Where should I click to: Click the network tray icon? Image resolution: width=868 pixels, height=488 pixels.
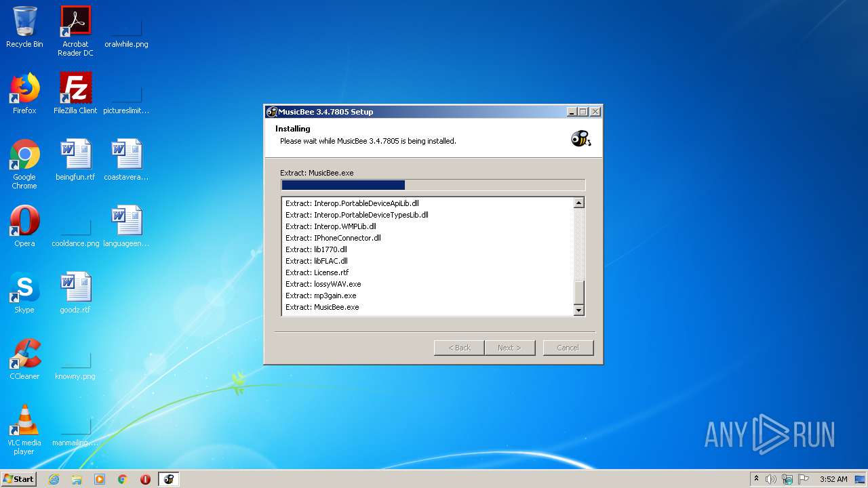[787, 479]
